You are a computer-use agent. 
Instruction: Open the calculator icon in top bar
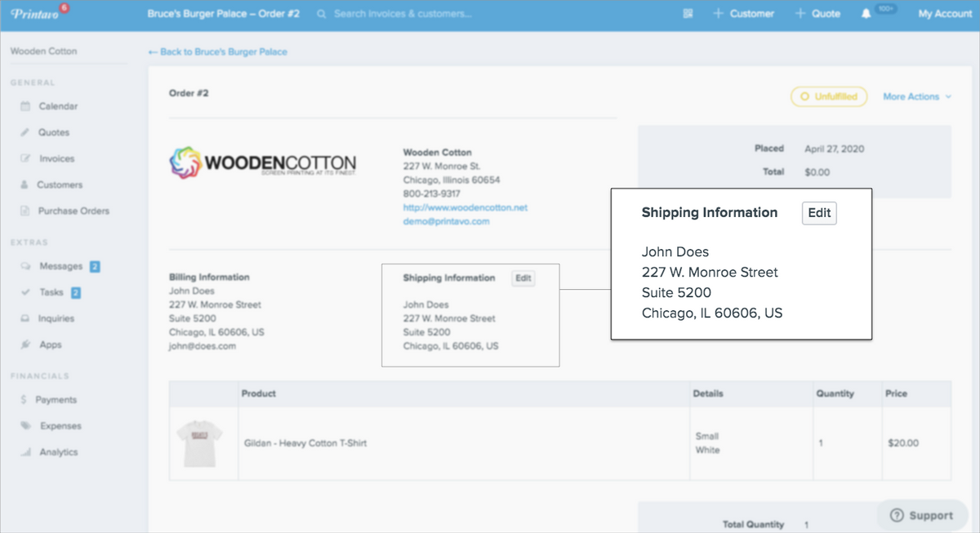point(688,14)
